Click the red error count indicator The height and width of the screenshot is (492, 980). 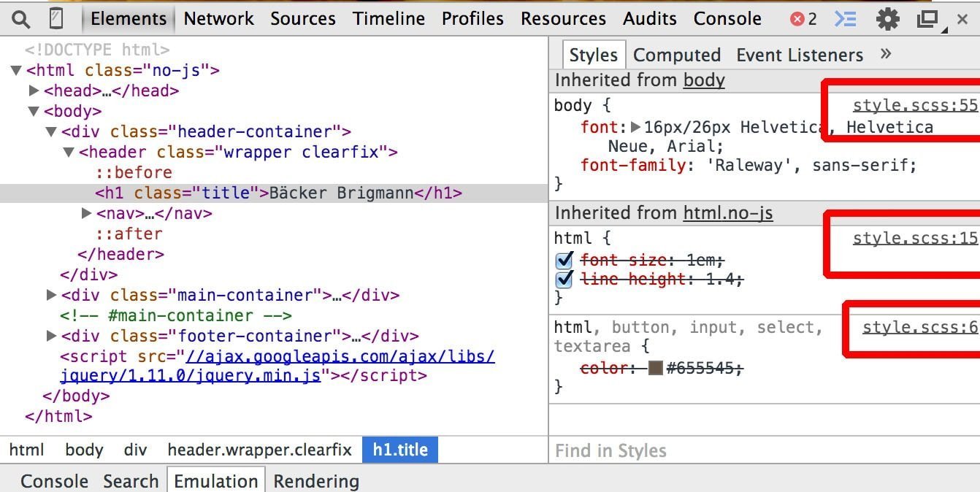click(803, 19)
